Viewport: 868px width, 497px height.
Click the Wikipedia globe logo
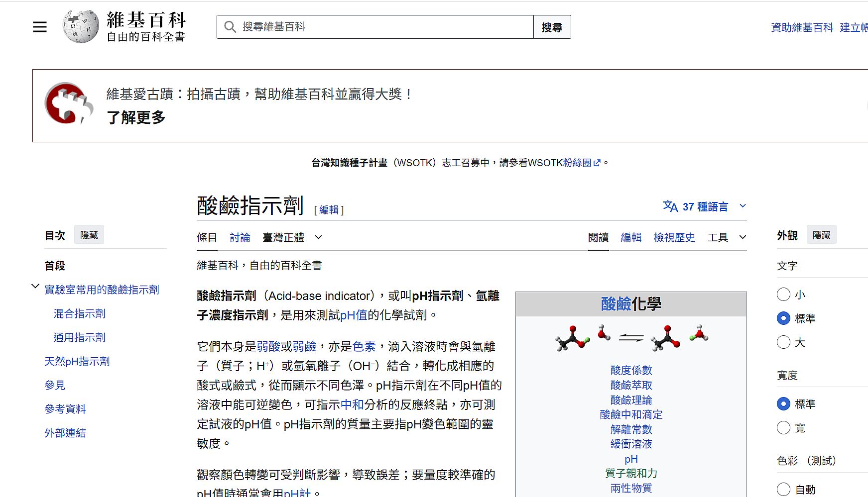(x=81, y=26)
